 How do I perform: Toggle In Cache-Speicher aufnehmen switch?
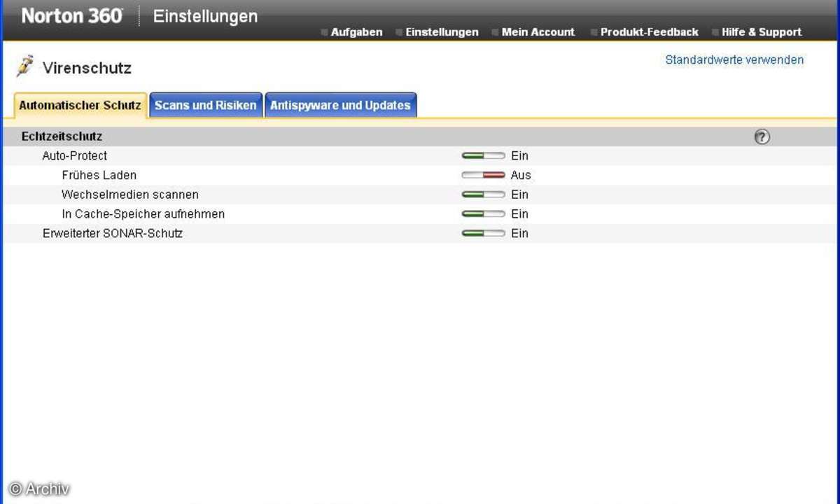pyautogui.click(x=483, y=214)
